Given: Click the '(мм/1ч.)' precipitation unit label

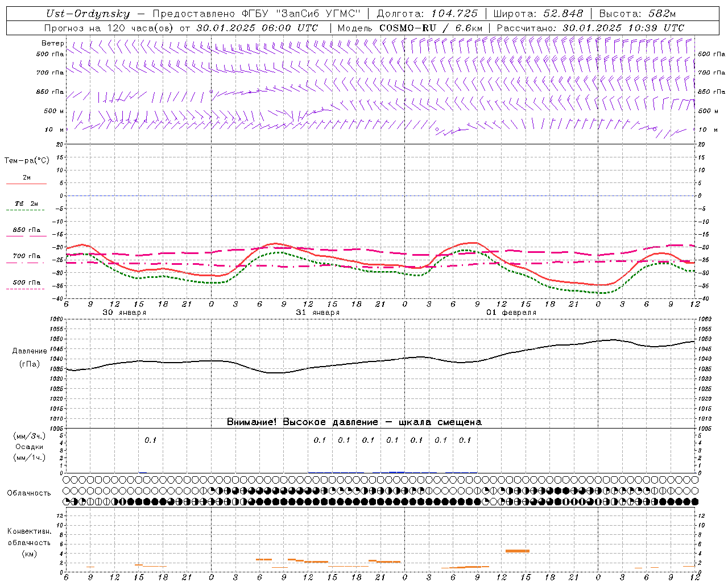Looking at the screenshot, I should tap(30, 458).
